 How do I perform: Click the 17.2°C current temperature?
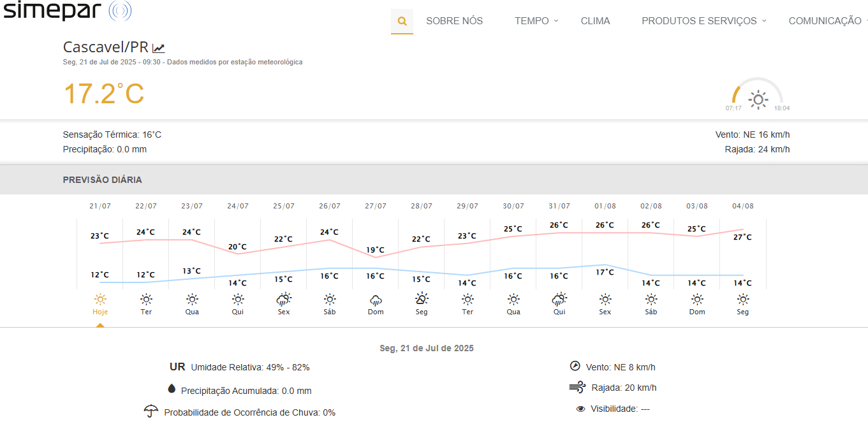click(104, 94)
